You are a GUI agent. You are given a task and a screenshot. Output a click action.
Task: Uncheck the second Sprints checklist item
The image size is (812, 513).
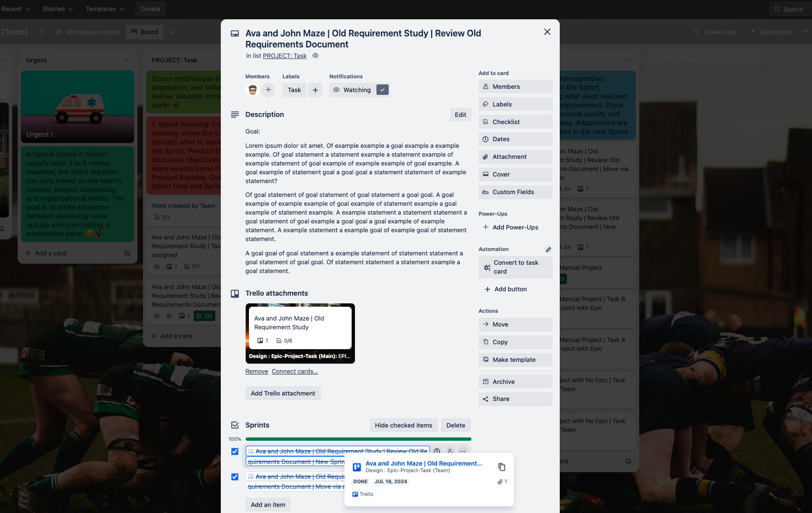click(x=235, y=477)
